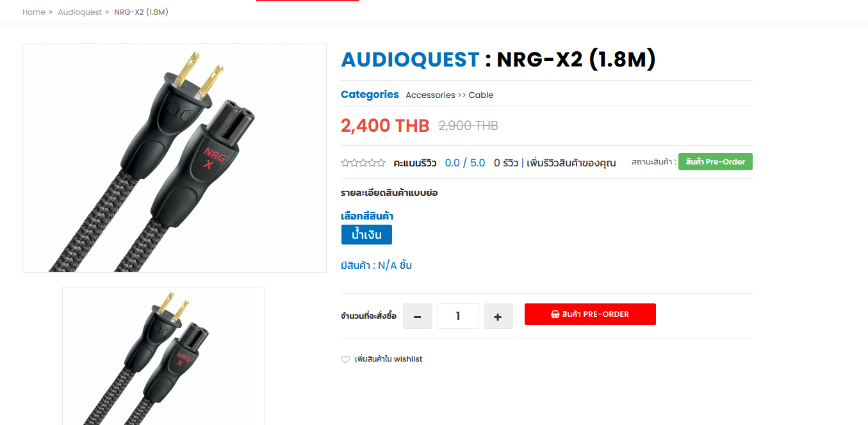The image size is (868, 425).
Task: Open the main product cable image
Action: [174, 158]
